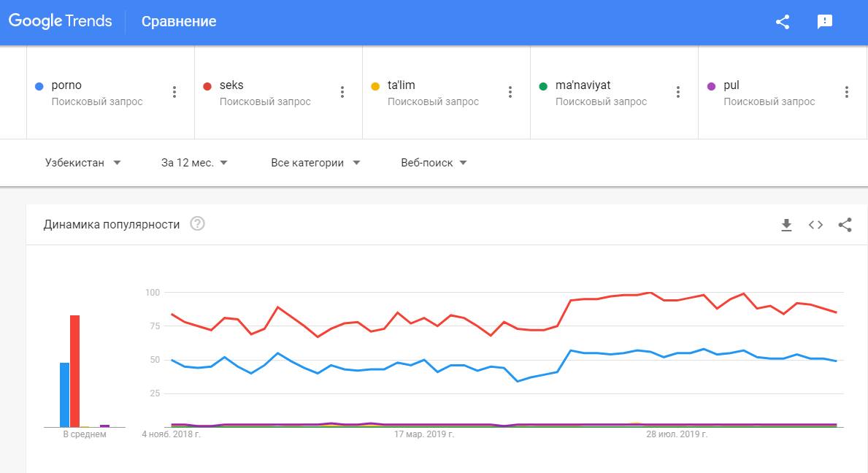Share the Динамика популярности chart
Screen dimensions: 868x473
click(845, 225)
